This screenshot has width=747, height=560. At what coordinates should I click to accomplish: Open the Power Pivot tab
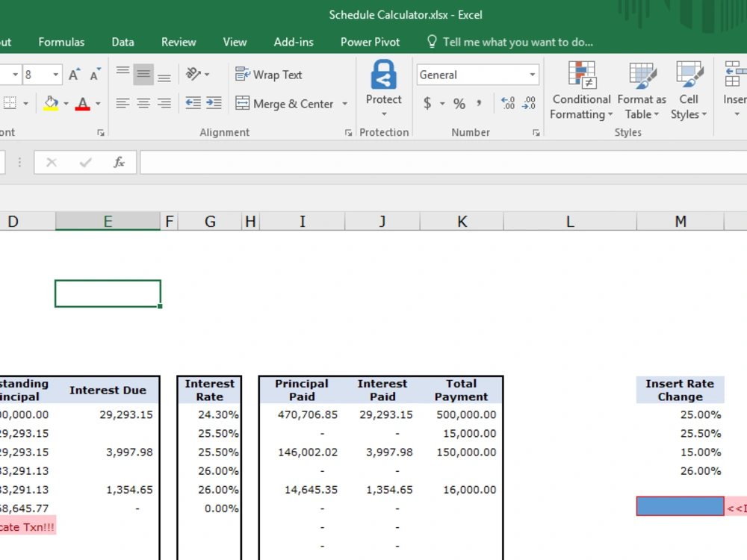(x=370, y=42)
